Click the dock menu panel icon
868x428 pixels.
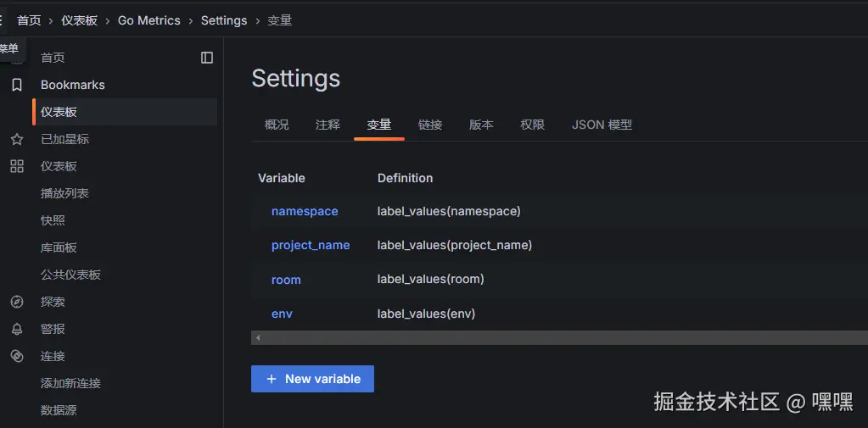(x=207, y=58)
